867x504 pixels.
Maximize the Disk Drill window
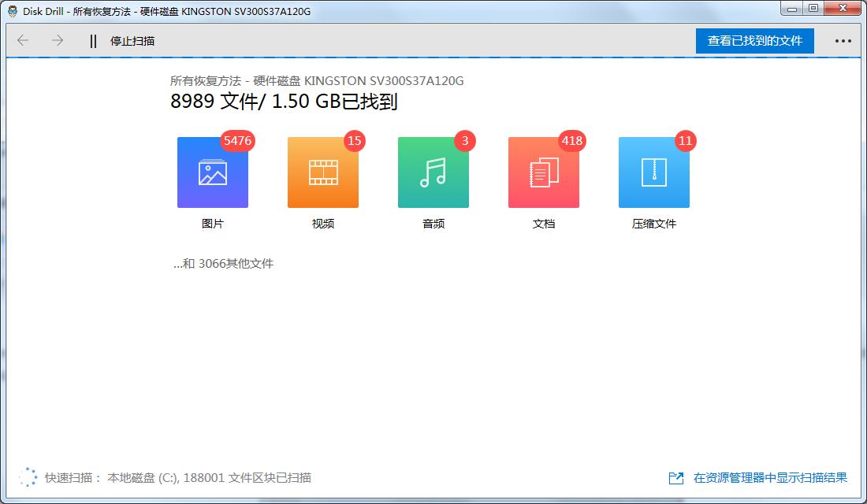pos(813,9)
